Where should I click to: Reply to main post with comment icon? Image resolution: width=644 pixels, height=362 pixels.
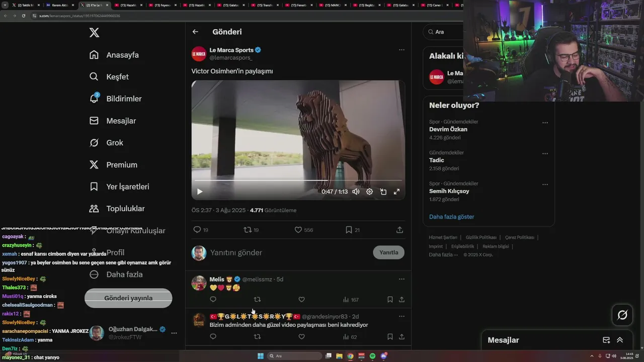[x=197, y=230]
